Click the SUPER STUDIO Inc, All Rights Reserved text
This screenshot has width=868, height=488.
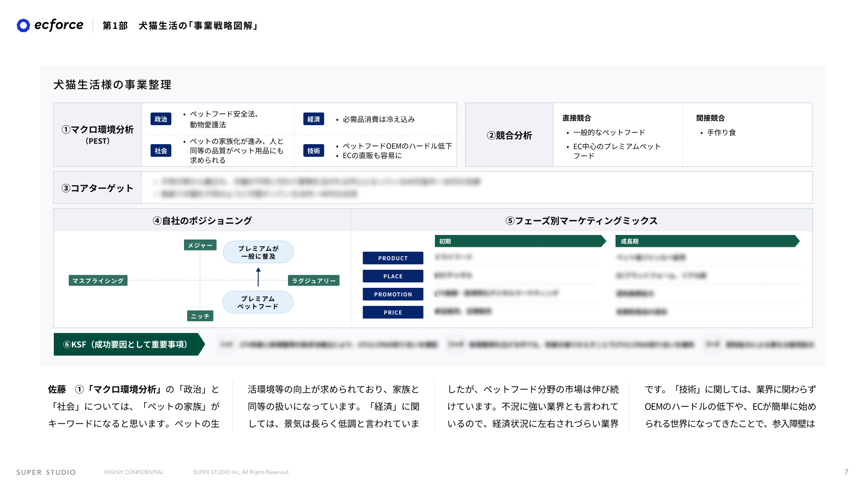coord(241,472)
